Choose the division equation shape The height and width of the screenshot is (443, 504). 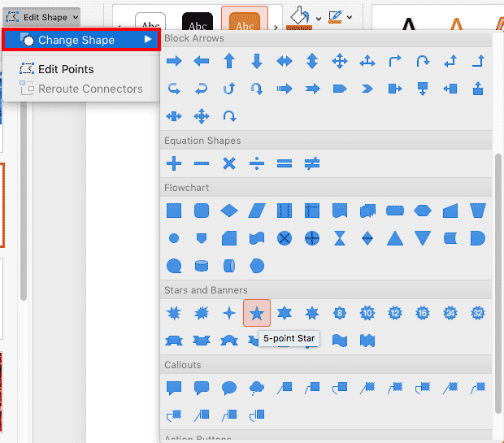click(257, 163)
